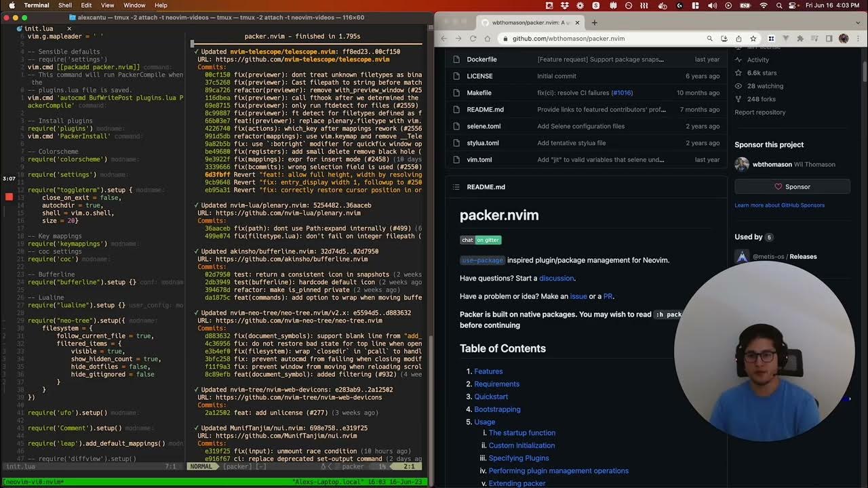
Task: Open the LICENSE file
Action: (x=479, y=76)
